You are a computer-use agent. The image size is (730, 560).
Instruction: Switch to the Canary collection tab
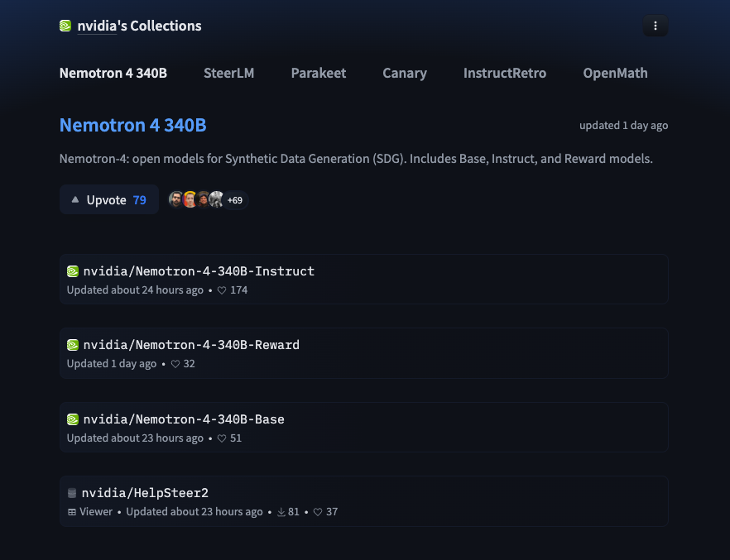pyautogui.click(x=405, y=73)
